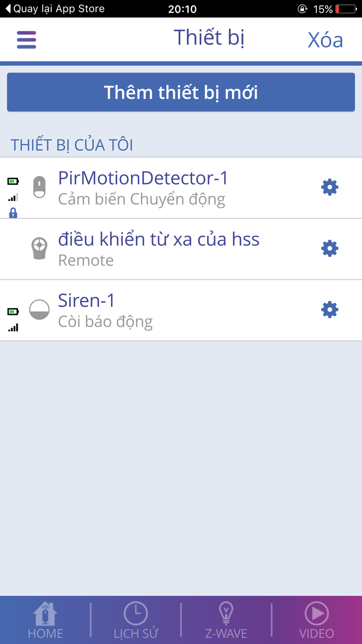362x644 pixels.
Task: Tap the remote control device icon
Action: pos(39,248)
